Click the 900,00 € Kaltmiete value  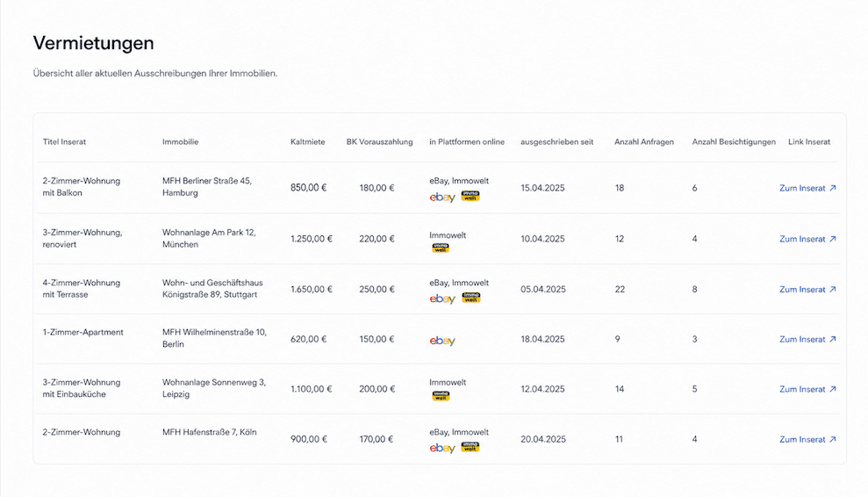coord(309,439)
